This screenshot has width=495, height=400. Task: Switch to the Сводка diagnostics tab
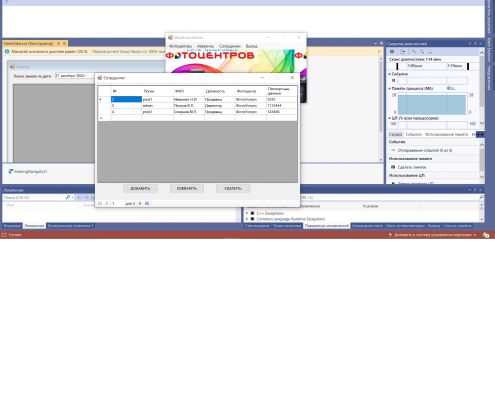[x=395, y=134]
